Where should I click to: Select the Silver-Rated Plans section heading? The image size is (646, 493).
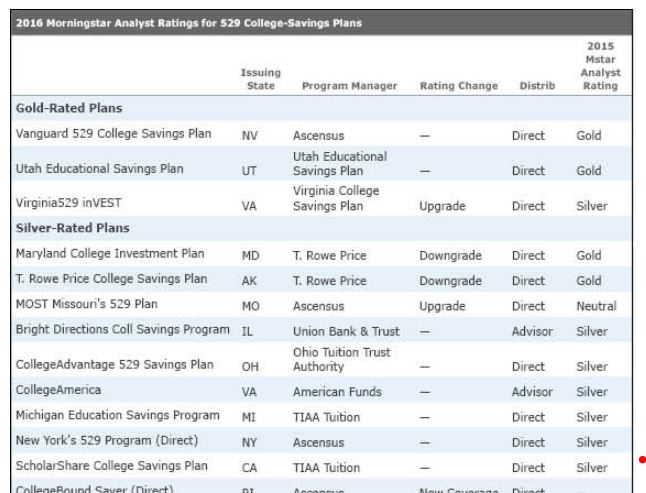[73, 228]
